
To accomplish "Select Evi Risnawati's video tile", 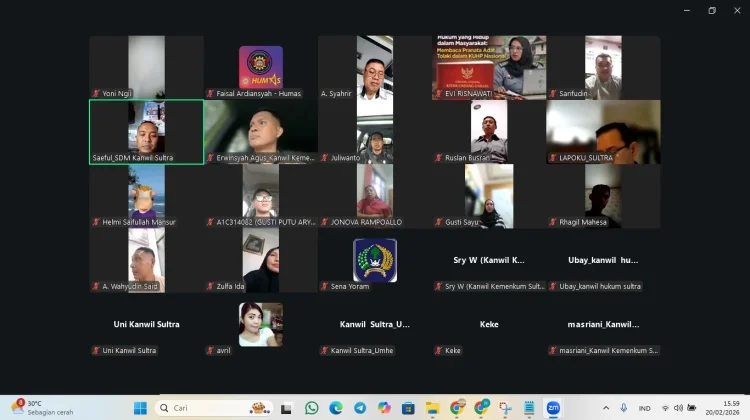I will [489, 67].
